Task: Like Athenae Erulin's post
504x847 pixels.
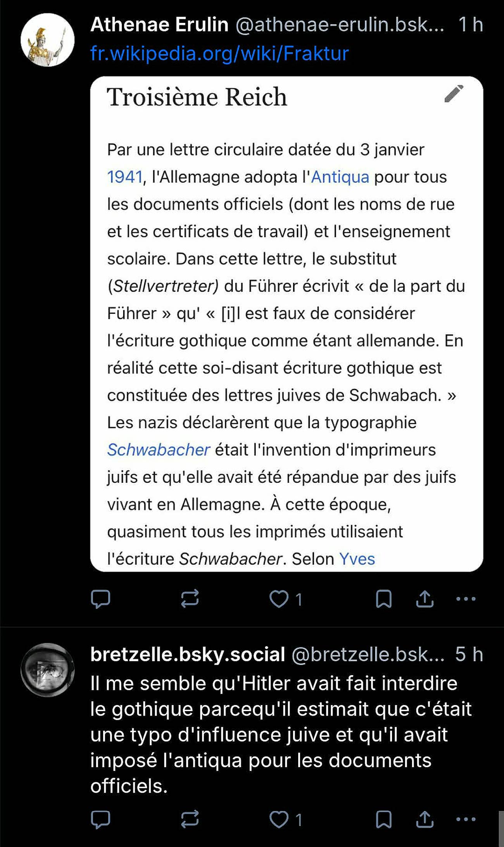Action: tap(279, 599)
